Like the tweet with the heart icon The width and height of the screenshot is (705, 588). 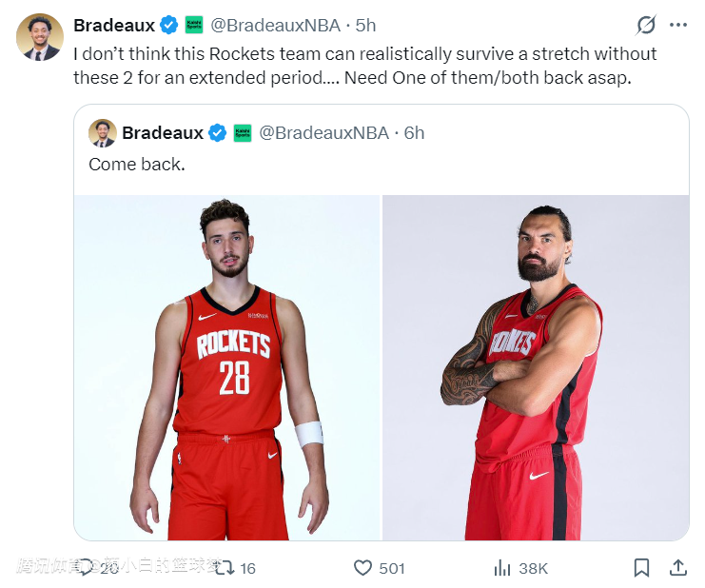tap(362, 568)
